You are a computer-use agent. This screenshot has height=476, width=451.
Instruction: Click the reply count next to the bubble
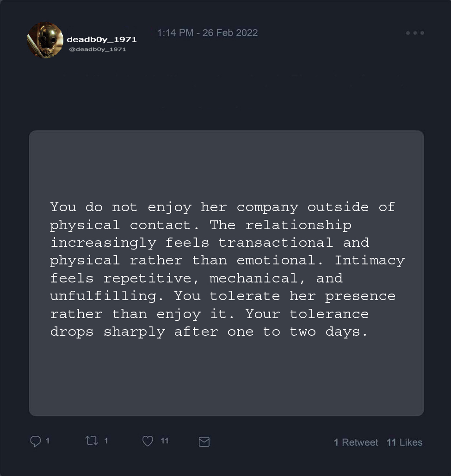coord(48,441)
